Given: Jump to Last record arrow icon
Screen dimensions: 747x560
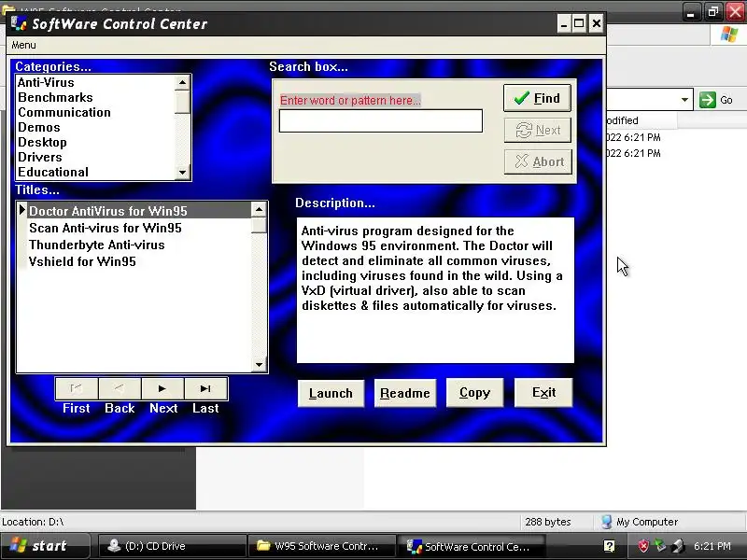Looking at the screenshot, I should tap(205, 388).
